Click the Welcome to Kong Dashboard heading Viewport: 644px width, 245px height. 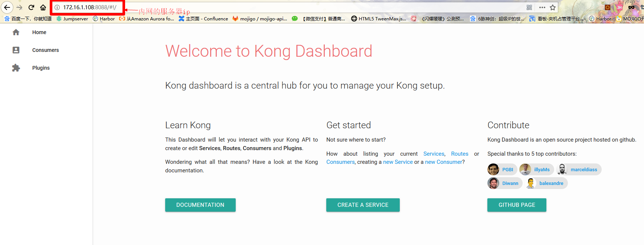[x=269, y=51]
